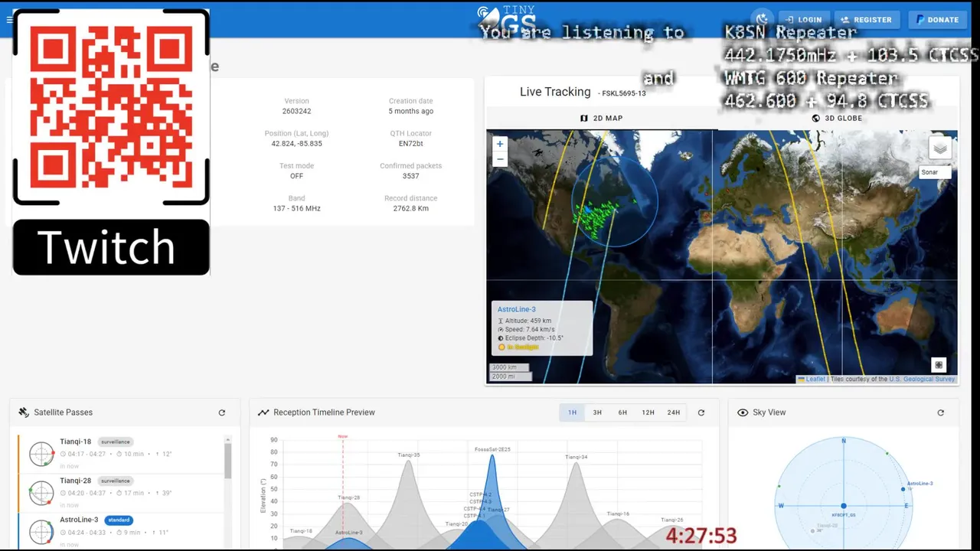
Task: Click the Tianqi-18 pass polar plot icon
Action: coord(41,454)
